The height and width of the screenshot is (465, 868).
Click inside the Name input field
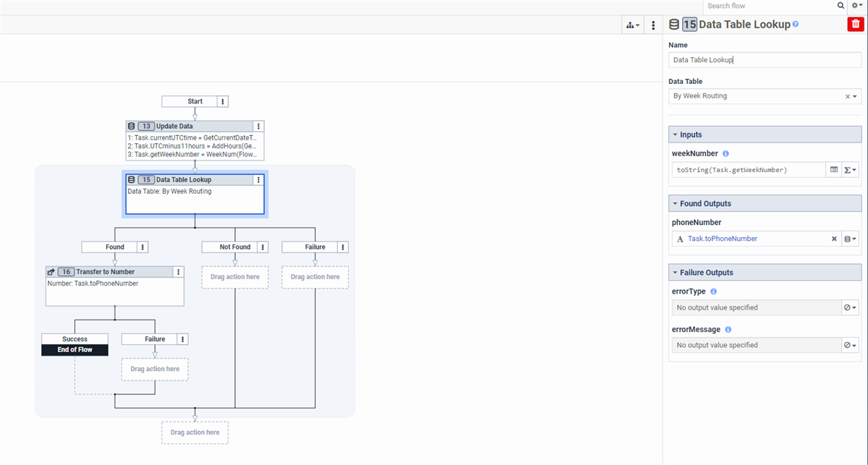pyautogui.click(x=764, y=59)
